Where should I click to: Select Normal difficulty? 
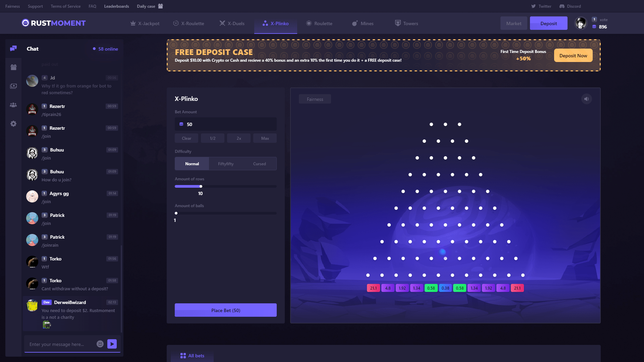click(x=192, y=164)
